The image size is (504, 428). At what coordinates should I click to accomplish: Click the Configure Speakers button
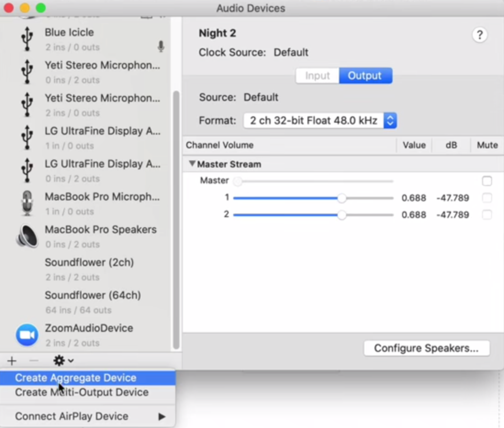click(x=426, y=348)
